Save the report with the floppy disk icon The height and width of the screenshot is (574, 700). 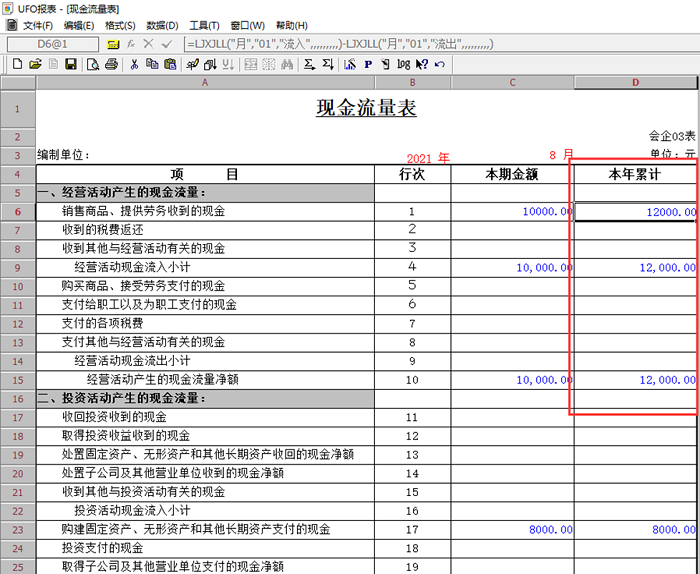71,64
